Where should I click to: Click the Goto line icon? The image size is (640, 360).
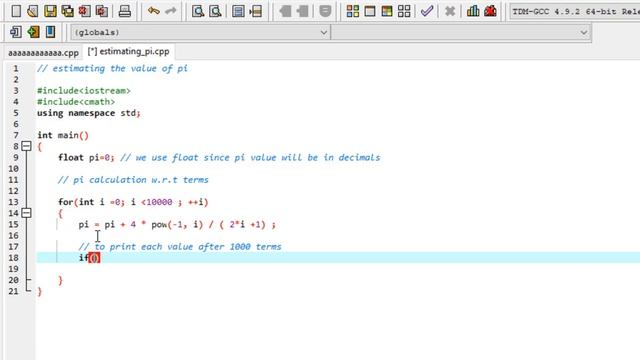pos(256,11)
